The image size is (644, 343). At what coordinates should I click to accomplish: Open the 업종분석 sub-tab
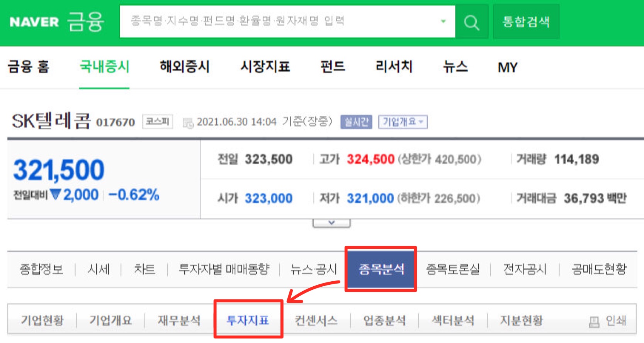384,320
